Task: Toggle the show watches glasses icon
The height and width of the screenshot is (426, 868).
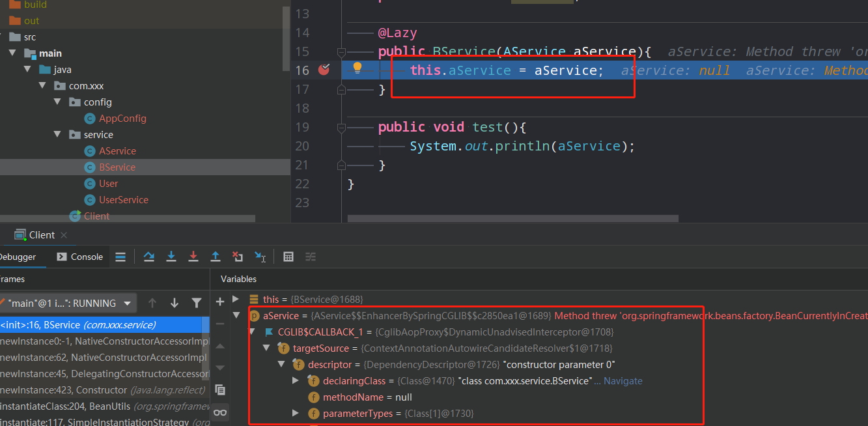Action: tap(220, 412)
